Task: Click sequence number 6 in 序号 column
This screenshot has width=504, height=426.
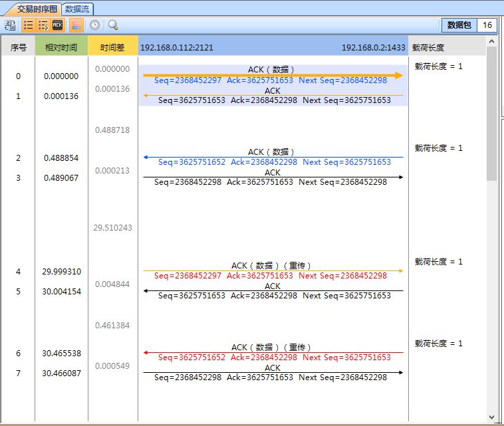Action: [x=19, y=353]
